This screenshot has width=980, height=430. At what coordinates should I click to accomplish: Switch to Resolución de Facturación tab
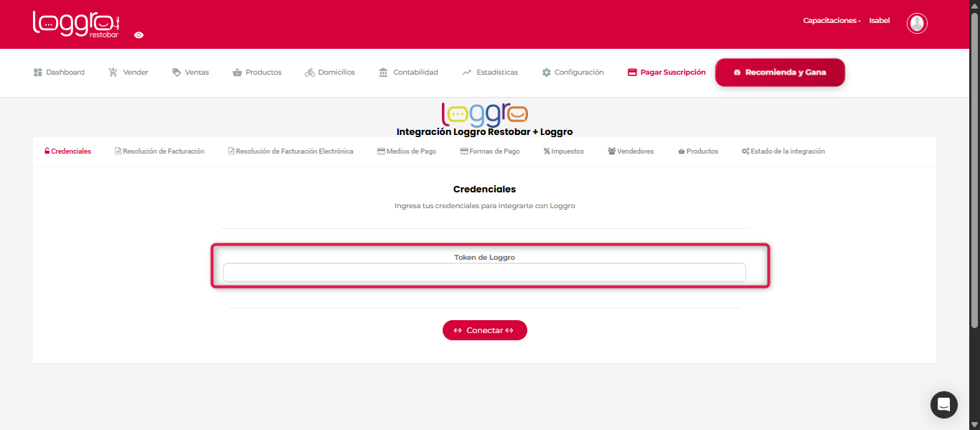click(x=159, y=151)
